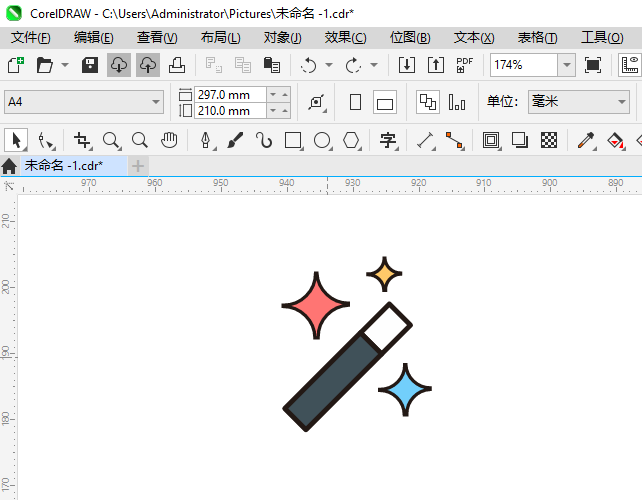The height and width of the screenshot is (500, 642).
Task: Open the 效果(C) menu
Action: 346,38
